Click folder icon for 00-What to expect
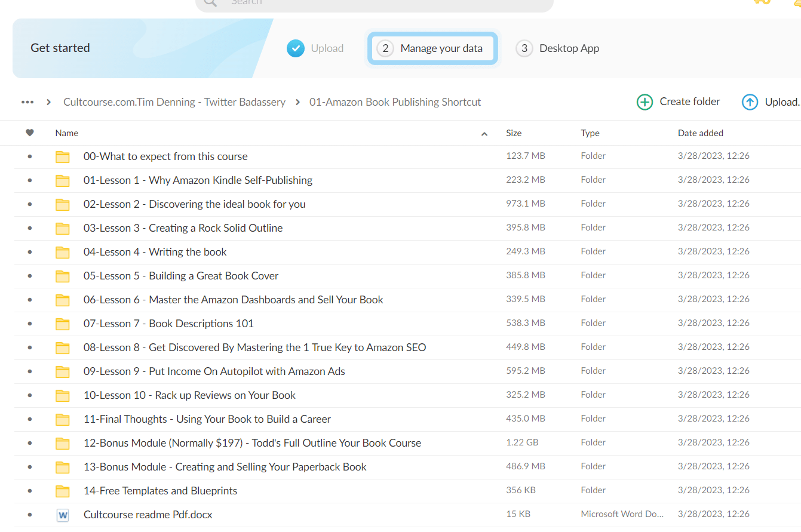The width and height of the screenshot is (801, 532). pos(63,156)
